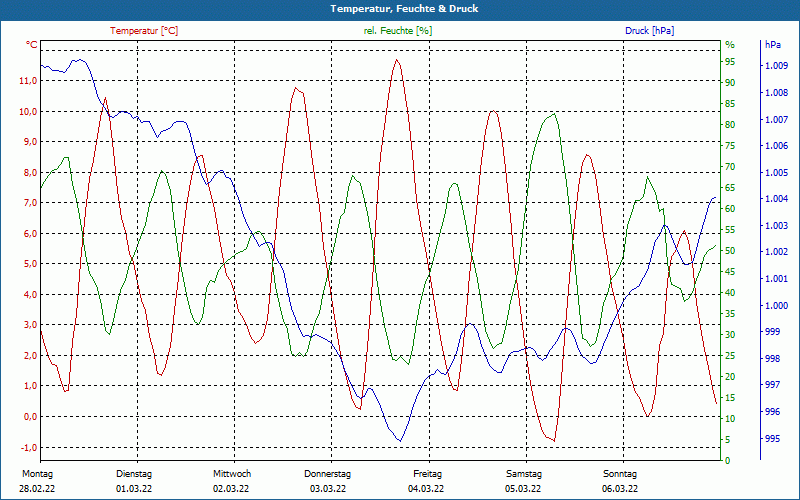This screenshot has height=500, width=800.
Task: Click the '60' humidity axis tick label
Action: click(730, 209)
